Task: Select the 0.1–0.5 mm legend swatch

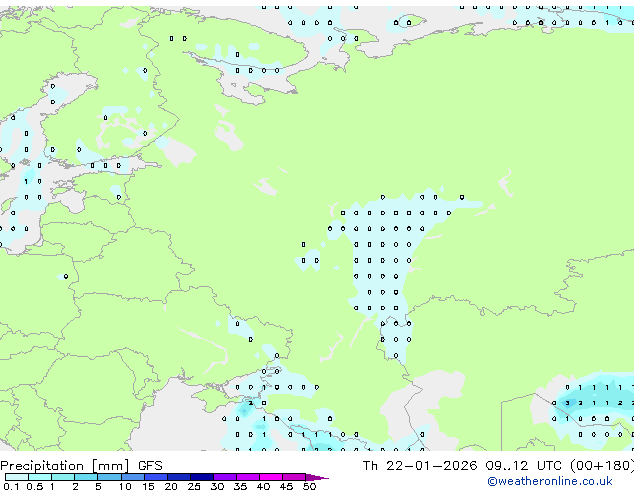Action: 17,477
